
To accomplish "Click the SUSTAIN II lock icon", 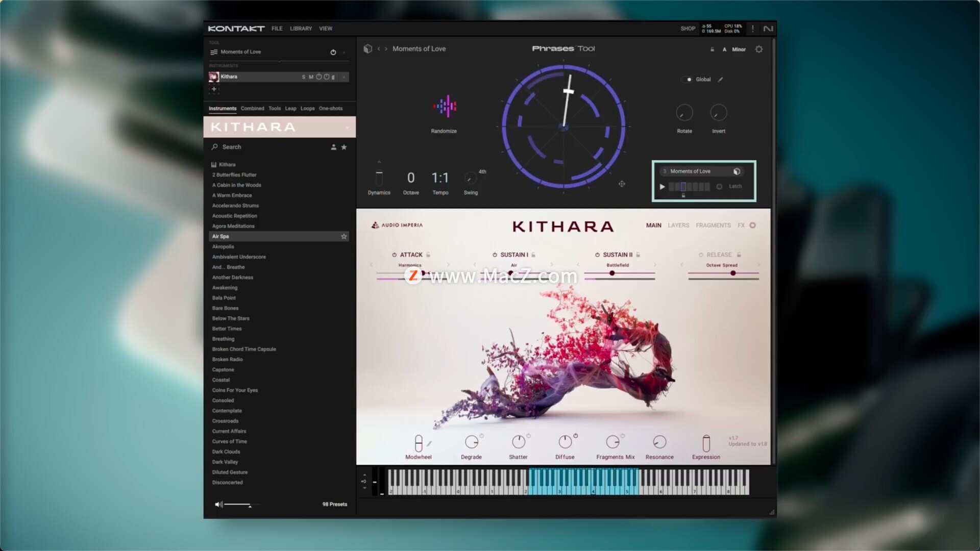I will pos(638,255).
